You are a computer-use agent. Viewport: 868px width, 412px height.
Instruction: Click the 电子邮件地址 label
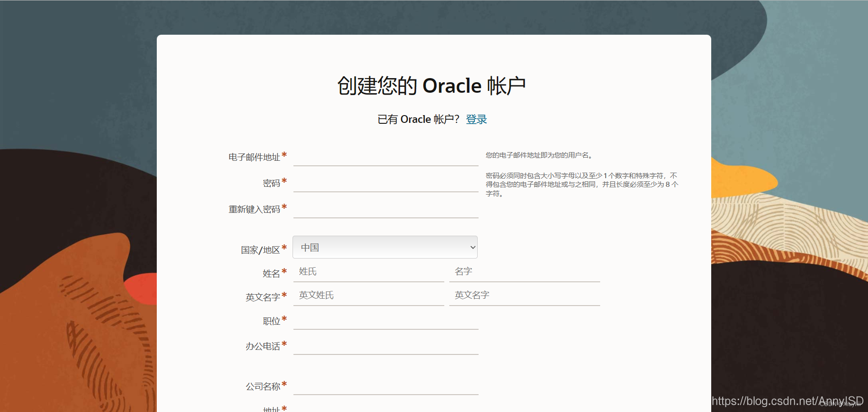point(254,157)
